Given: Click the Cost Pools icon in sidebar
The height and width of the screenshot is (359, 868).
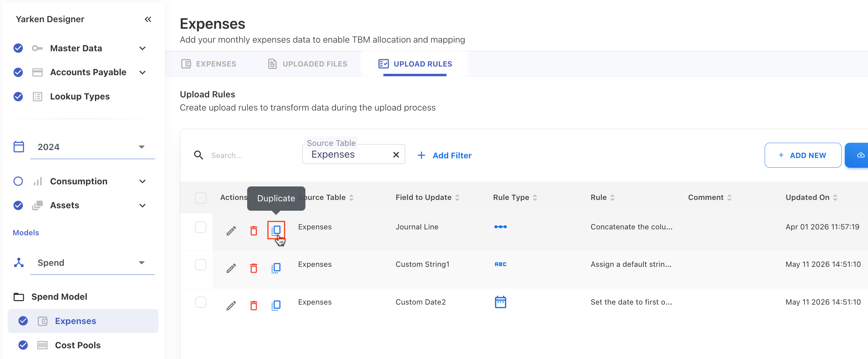Looking at the screenshot, I should pos(42,345).
